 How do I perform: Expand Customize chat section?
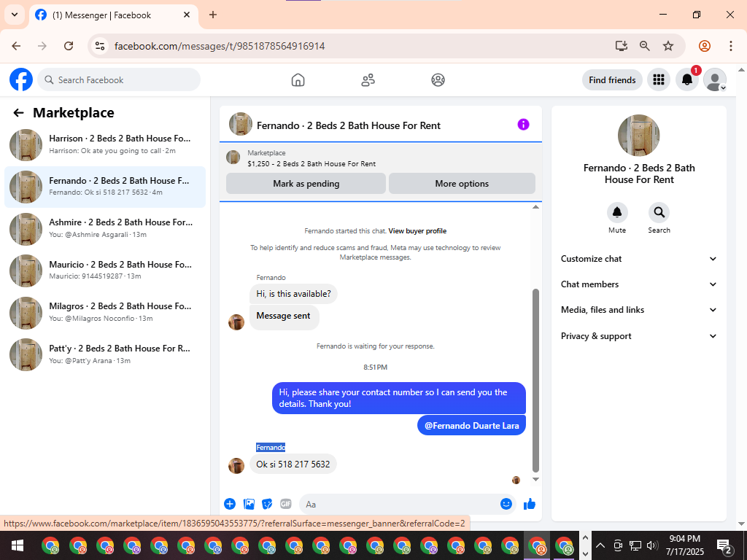click(x=639, y=259)
